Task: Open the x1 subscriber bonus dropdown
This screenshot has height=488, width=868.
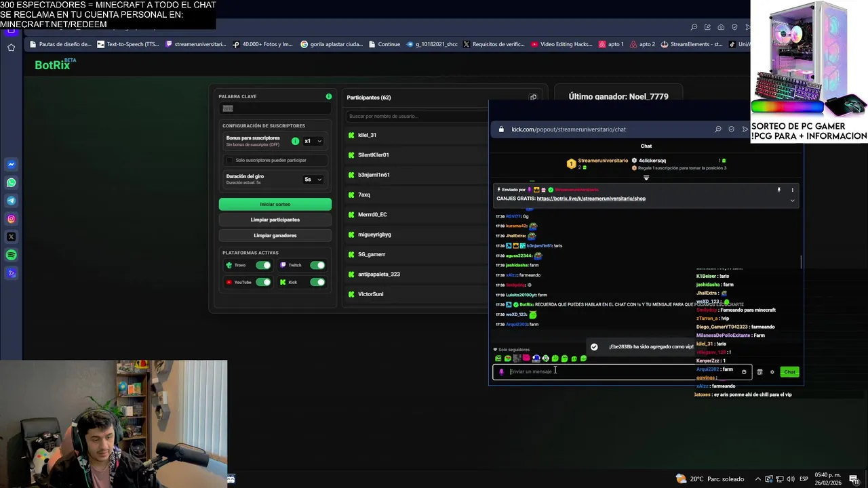Action: 313,141
